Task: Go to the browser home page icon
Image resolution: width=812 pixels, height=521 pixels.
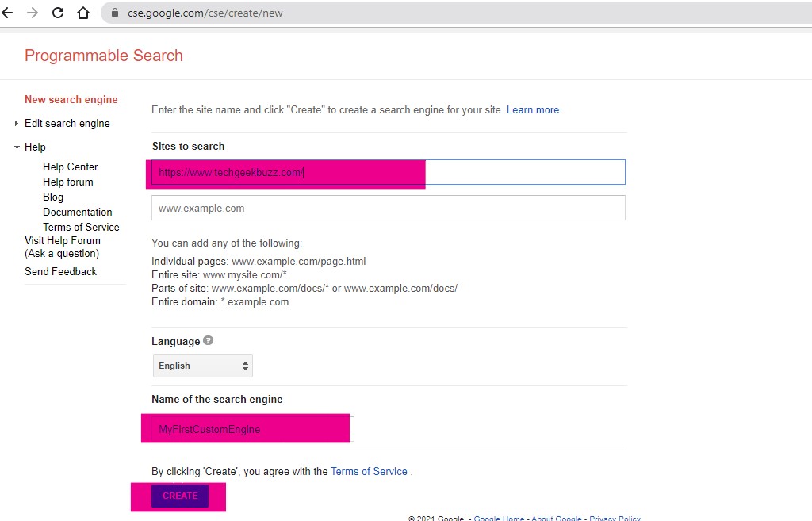Action: [83, 13]
